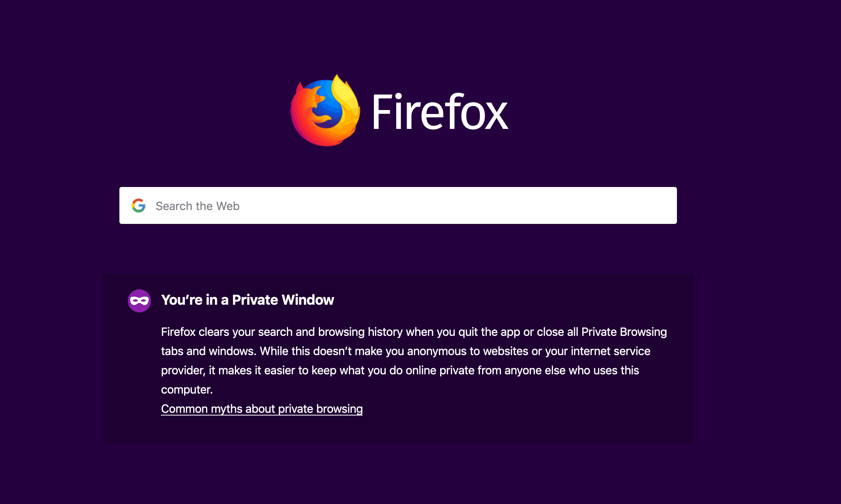Viewport: 841px width, 504px height.
Task: Click the word provider in the paragraph
Action: (x=183, y=370)
